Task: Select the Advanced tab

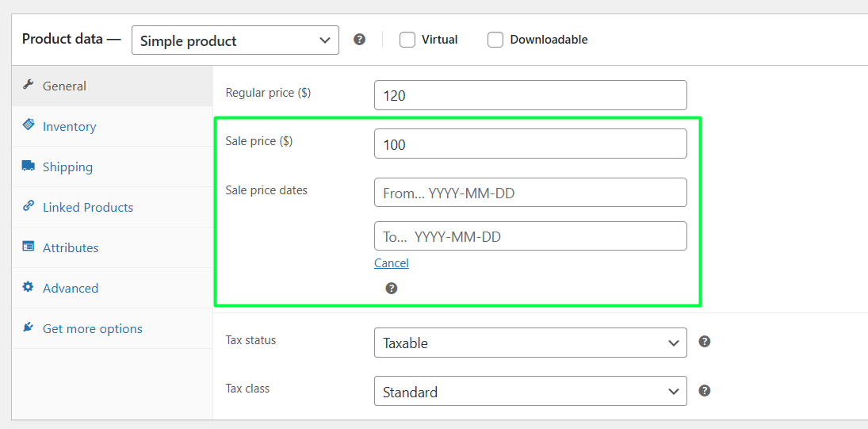Action: click(x=113, y=288)
